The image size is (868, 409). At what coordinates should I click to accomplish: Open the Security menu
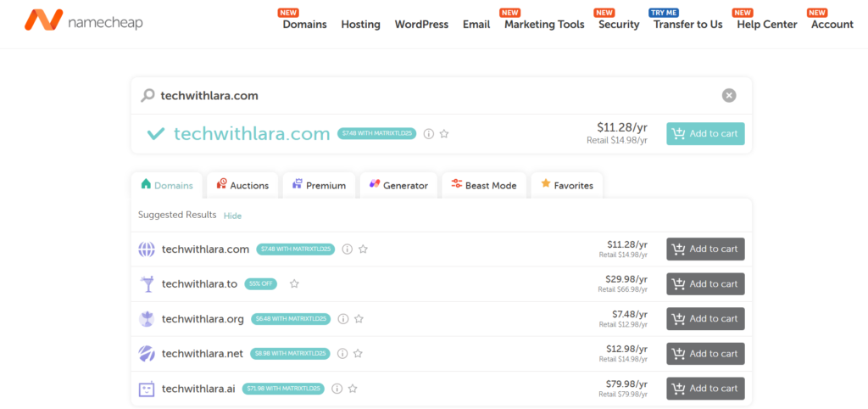click(619, 25)
